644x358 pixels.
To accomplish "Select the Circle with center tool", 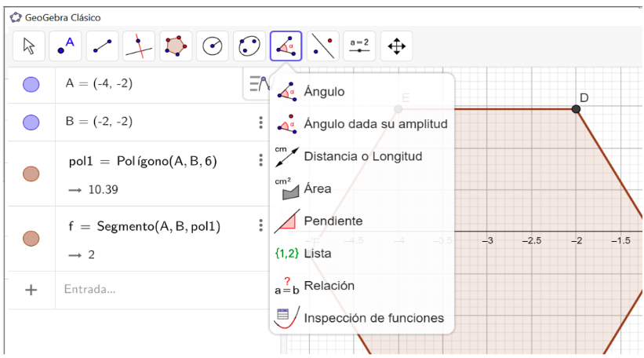I will (x=213, y=46).
